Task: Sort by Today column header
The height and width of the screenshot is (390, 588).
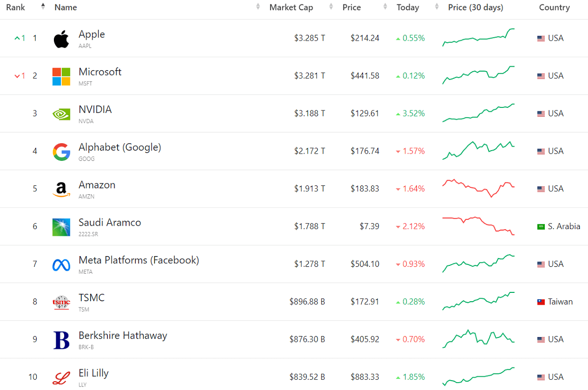Action: coord(408,7)
